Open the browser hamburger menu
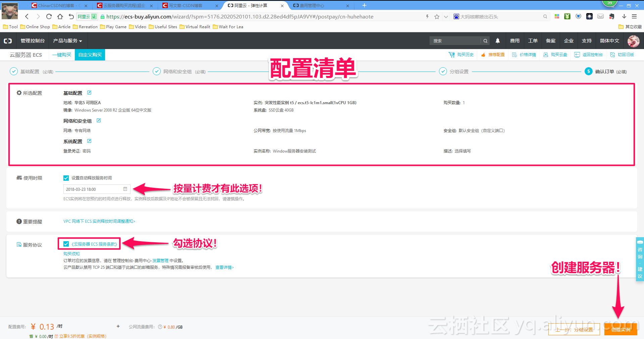Viewport: 644px width, 339px height. coord(634,16)
